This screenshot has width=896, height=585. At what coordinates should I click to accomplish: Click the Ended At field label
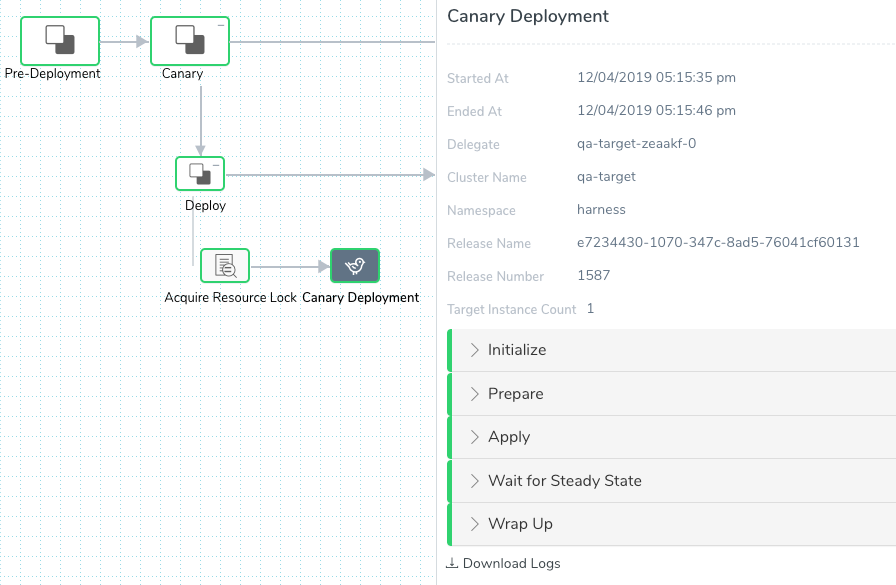pos(474,111)
